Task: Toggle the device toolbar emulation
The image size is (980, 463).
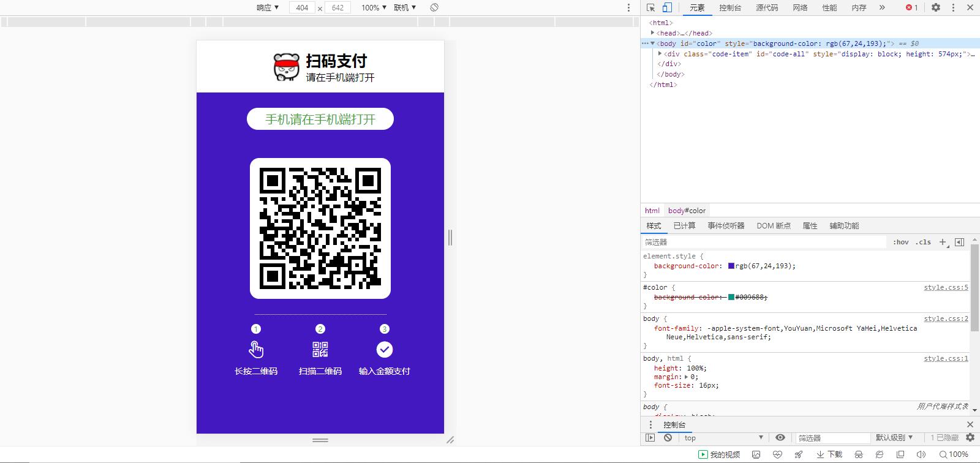Action: pos(667,7)
